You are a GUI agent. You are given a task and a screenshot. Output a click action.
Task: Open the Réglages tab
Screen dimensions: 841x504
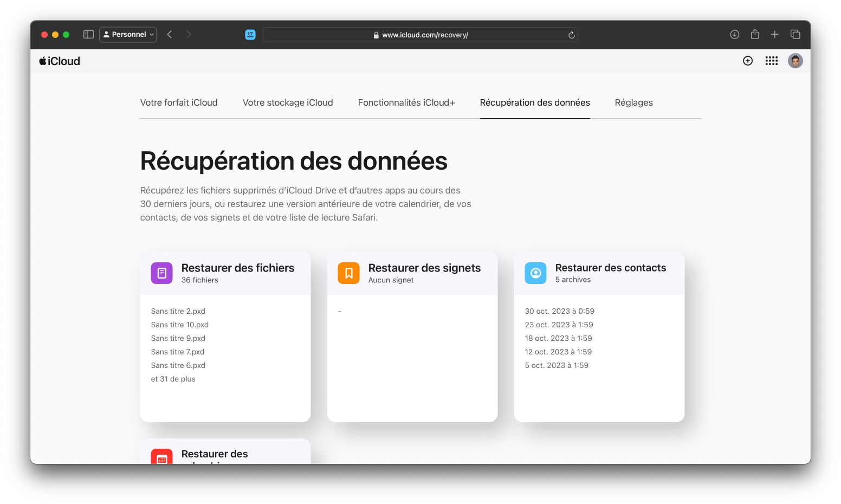click(634, 102)
